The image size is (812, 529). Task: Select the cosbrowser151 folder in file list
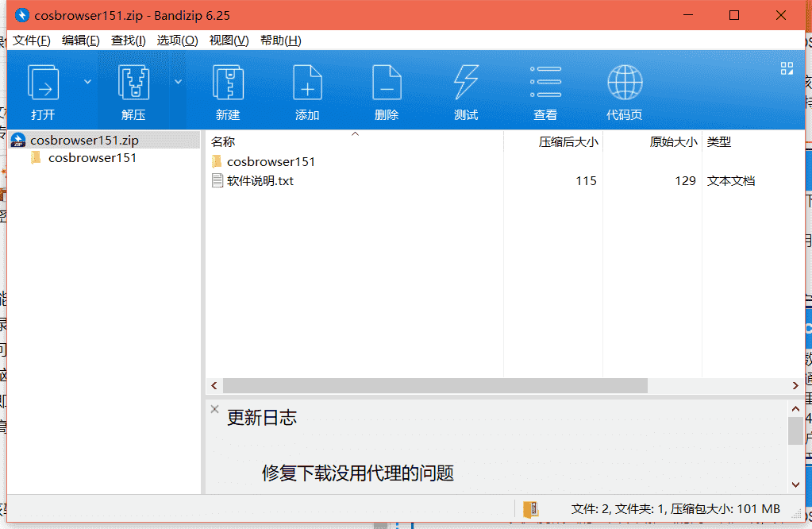pyautogui.click(x=271, y=162)
